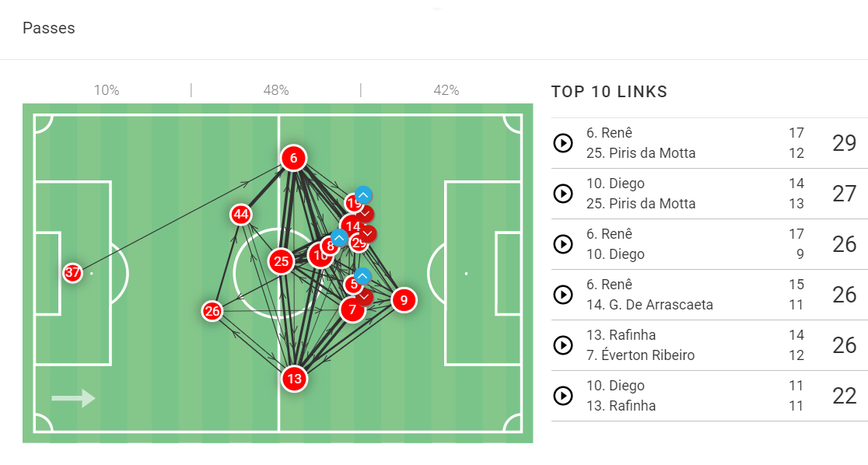Play the Diego–Piris da Motta link video
Screen dimensions: 868x465
562,194
